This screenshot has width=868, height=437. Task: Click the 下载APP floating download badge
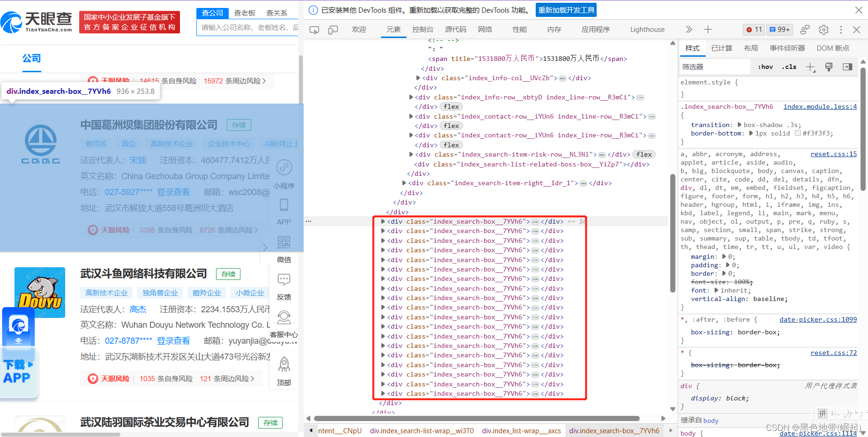point(18,353)
